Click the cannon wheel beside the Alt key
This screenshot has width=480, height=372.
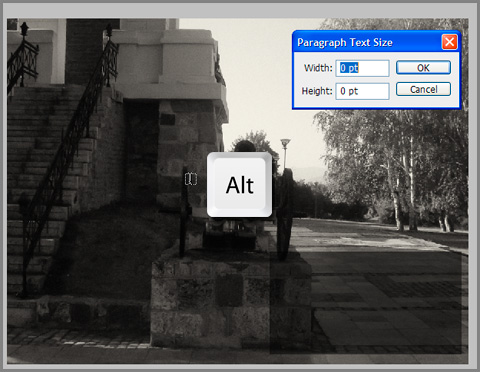click(285, 213)
